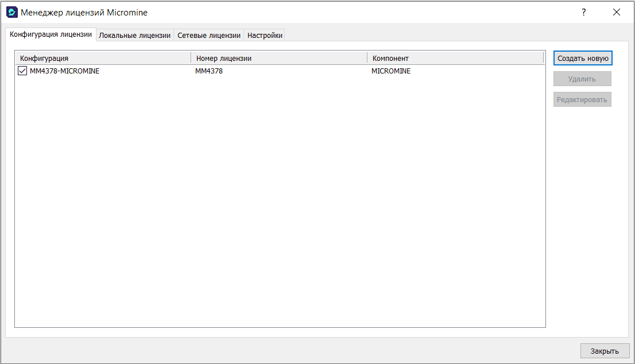Click the MM4378 license number cell
The width and height of the screenshot is (635, 364).
point(209,71)
